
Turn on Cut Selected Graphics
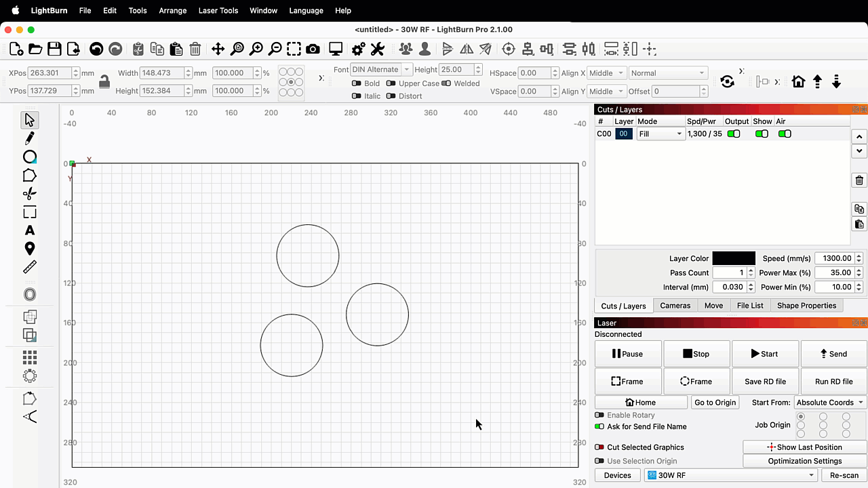[599, 447]
